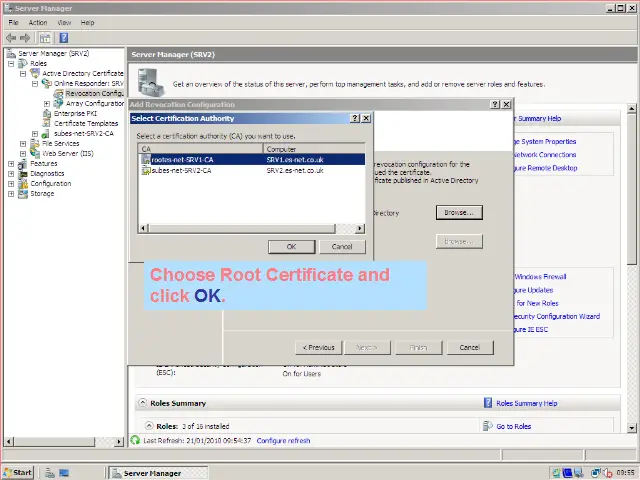Image resolution: width=640 pixels, height=480 pixels.
Task: Click the Server Manager taskbar button
Action: click(x=158, y=473)
